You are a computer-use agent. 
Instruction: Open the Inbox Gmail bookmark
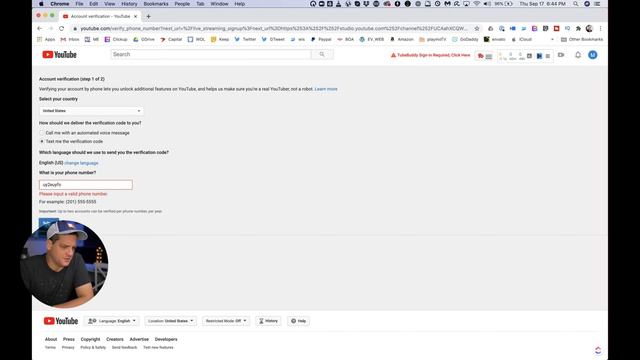(x=70, y=40)
